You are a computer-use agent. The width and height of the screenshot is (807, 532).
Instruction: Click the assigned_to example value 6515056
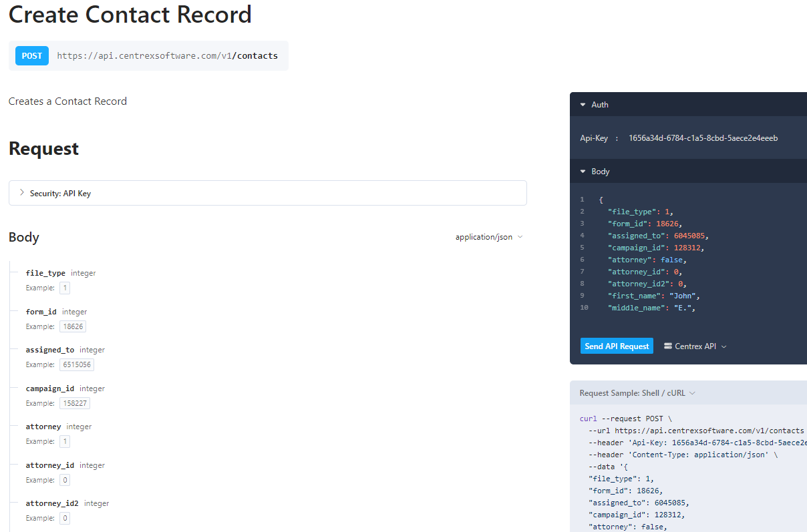tap(76, 364)
